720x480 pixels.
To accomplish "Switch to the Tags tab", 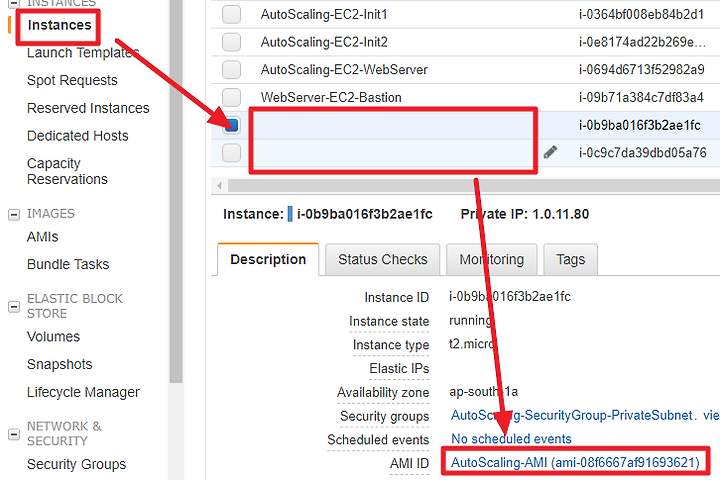I will [x=571, y=260].
